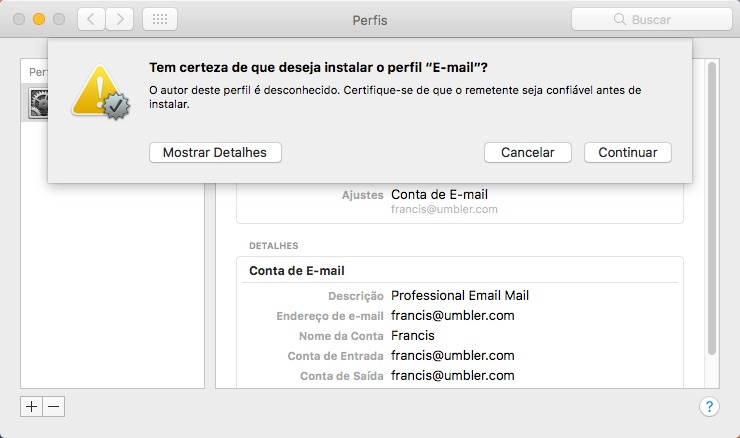Close the Perfis window with red button
The image size is (740, 438).
[19, 19]
